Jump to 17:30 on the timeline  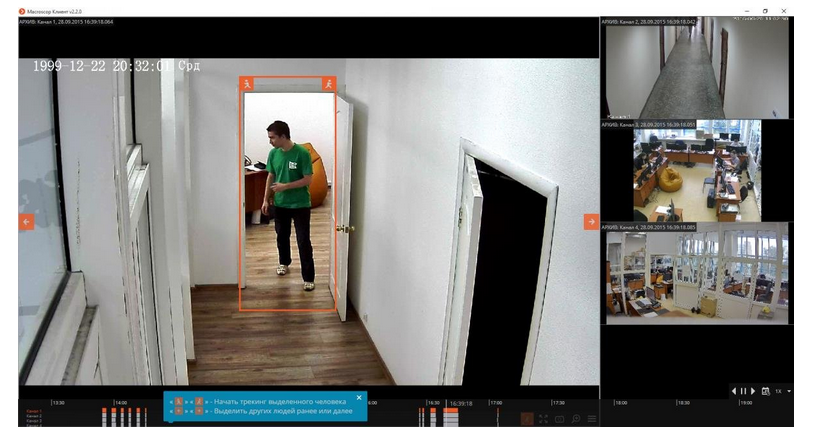(558, 403)
